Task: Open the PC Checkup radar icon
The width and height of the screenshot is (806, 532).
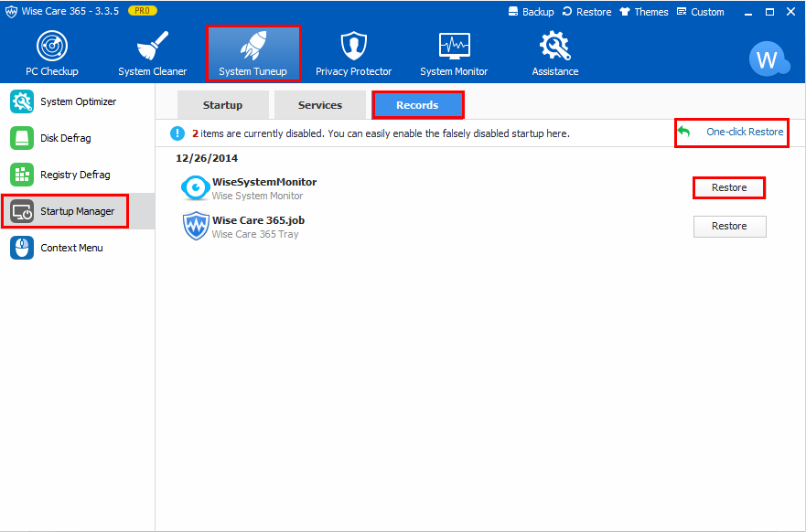Action: click(52, 46)
